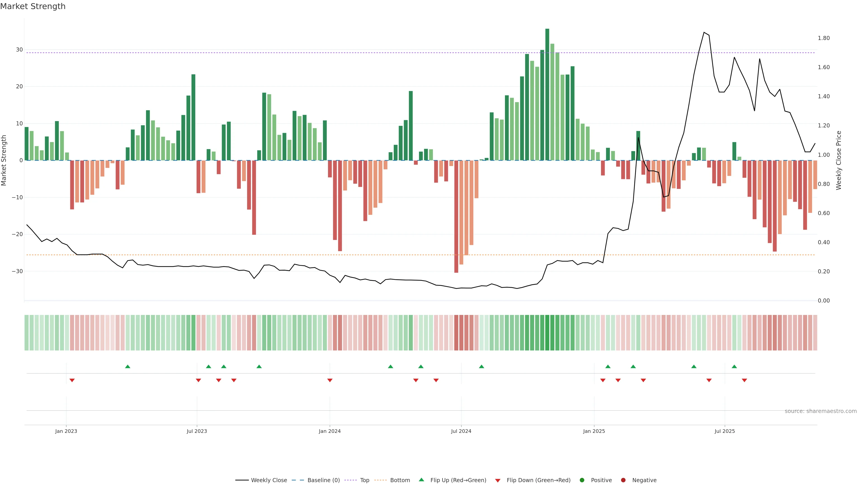Image resolution: width=868 pixels, height=488 pixels.
Task: Click the Weekly Close Price axis title
Action: (839, 160)
